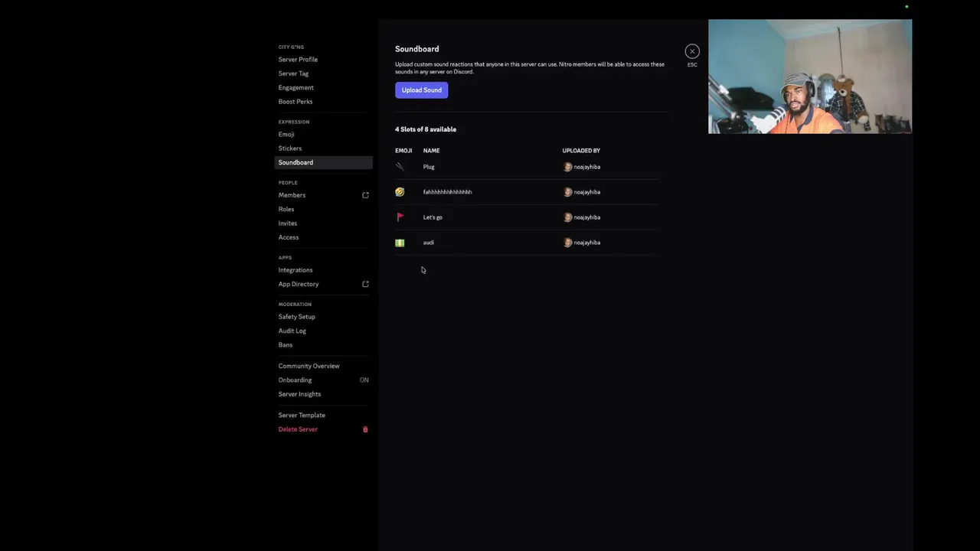Select Soundboard in the sidebar
The height and width of the screenshot is (551, 980).
click(x=324, y=162)
